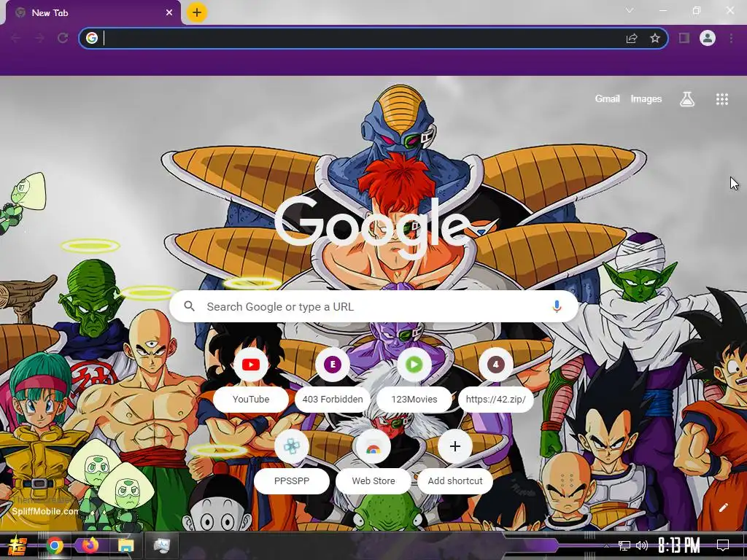This screenshot has height=560, width=747.
Task: Open the Chrome three-dot menu
Action: (731, 38)
